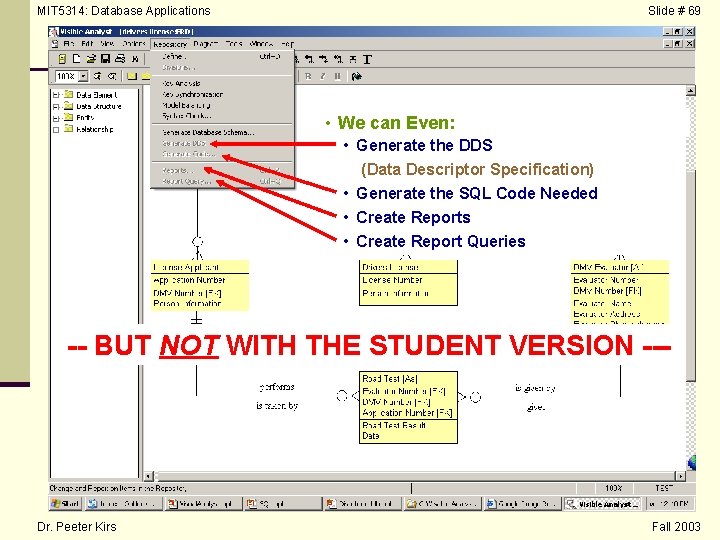Open the Diagram menu

205,44
